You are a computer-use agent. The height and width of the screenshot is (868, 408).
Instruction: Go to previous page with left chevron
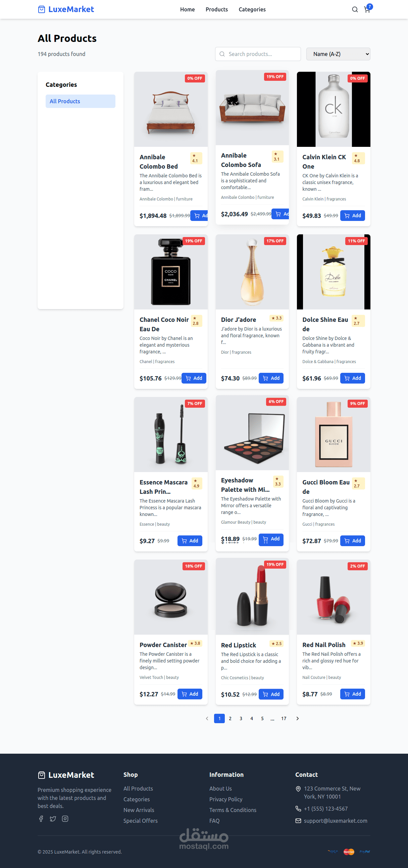[x=207, y=718]
